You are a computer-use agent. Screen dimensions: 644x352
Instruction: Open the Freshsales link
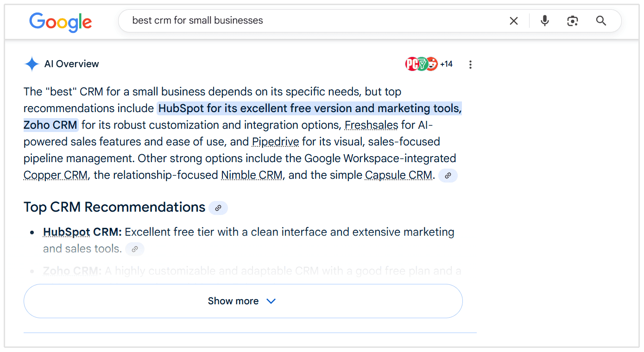pos(371,125)
